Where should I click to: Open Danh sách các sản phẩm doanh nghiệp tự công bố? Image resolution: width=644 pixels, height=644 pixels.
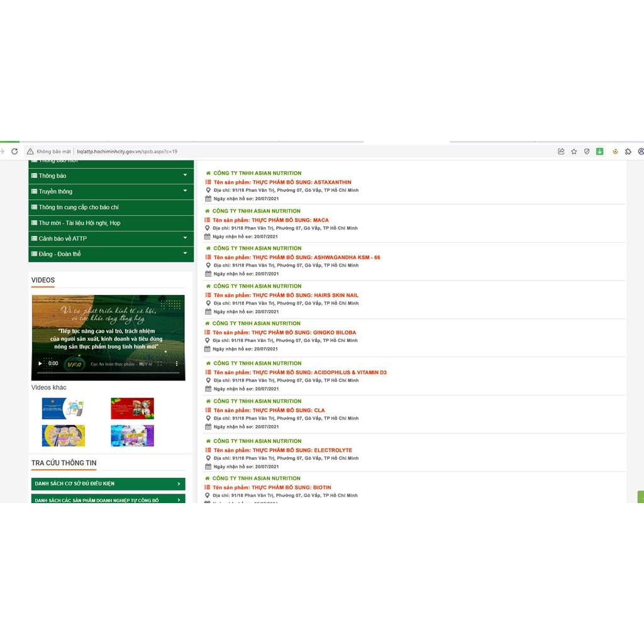click(108, 499)
